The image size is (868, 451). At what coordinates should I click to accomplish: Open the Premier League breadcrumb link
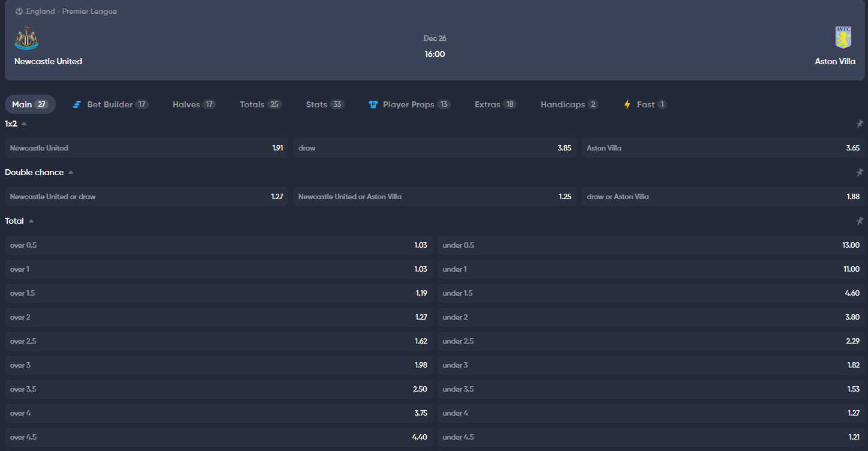pos(89,11)
